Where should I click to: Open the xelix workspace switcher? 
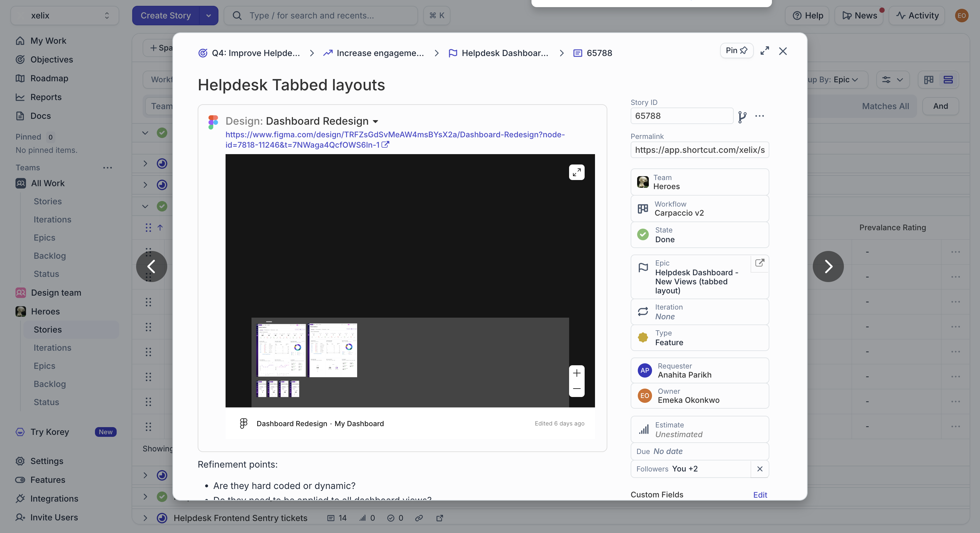click(x=65, y=16)
